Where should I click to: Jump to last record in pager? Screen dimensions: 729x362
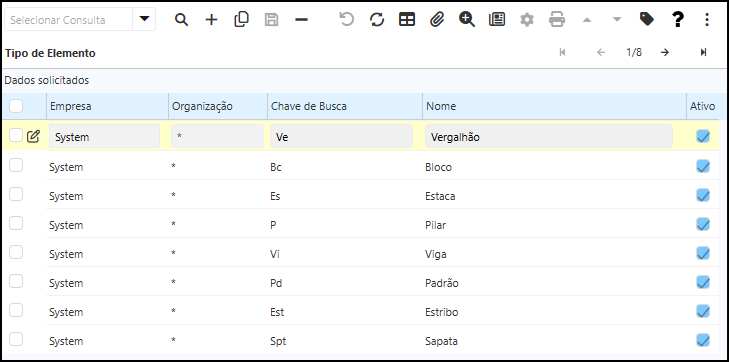tap(703, 53)
